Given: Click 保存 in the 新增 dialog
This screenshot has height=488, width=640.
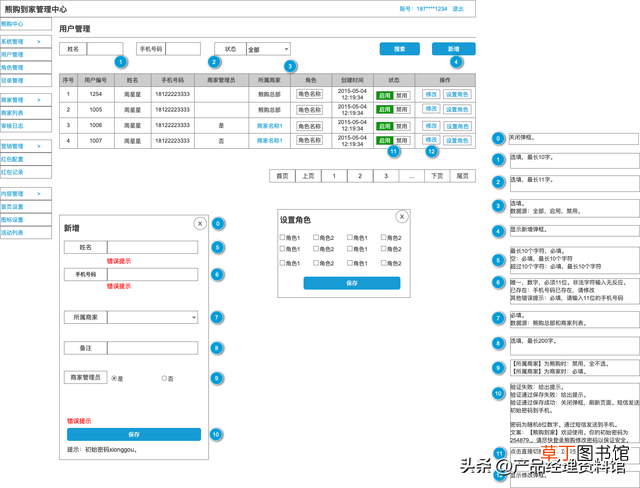Looking at the screenshot, I should [x=134, y=434].
